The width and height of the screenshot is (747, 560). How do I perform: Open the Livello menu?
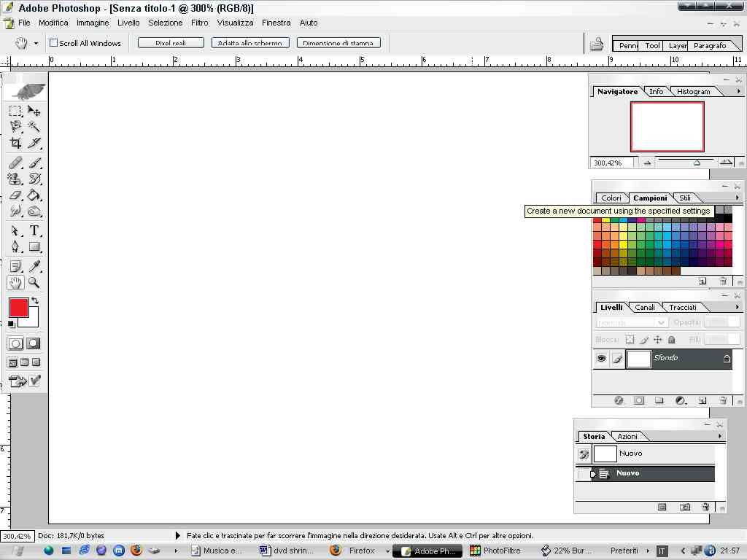[x=128, y=23]
